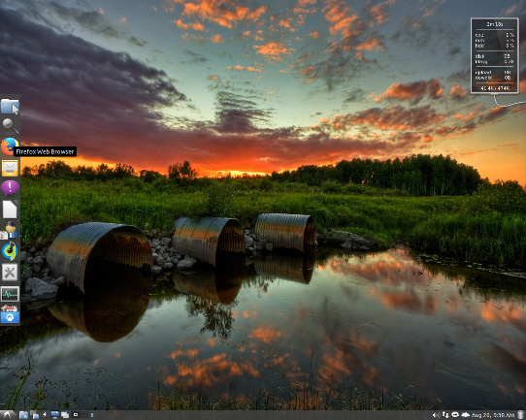Open the contacts person icon in dock
526x420 pixels.
(10, 230)
